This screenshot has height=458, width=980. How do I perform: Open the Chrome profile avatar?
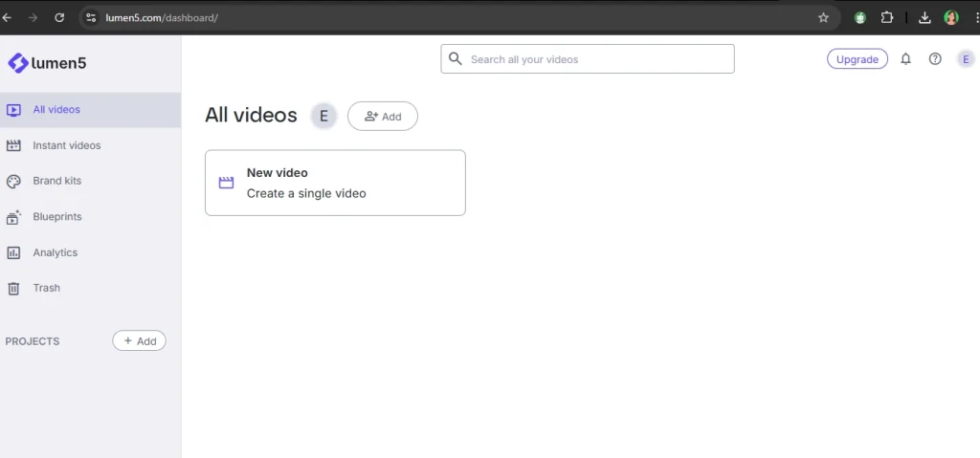point(951,17)
